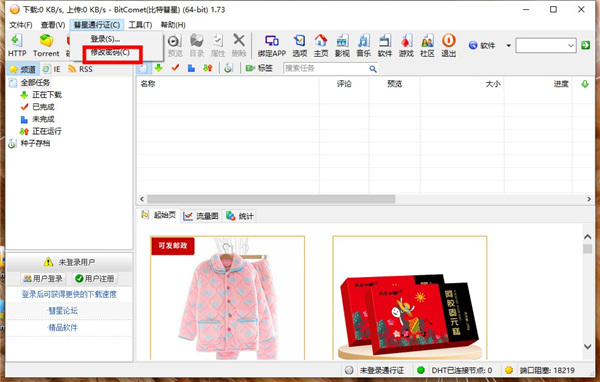The width and height of the screenshot is (600, 382).
Task: Click the Torrent toolbar icon
Action: (x=46, y=45)
